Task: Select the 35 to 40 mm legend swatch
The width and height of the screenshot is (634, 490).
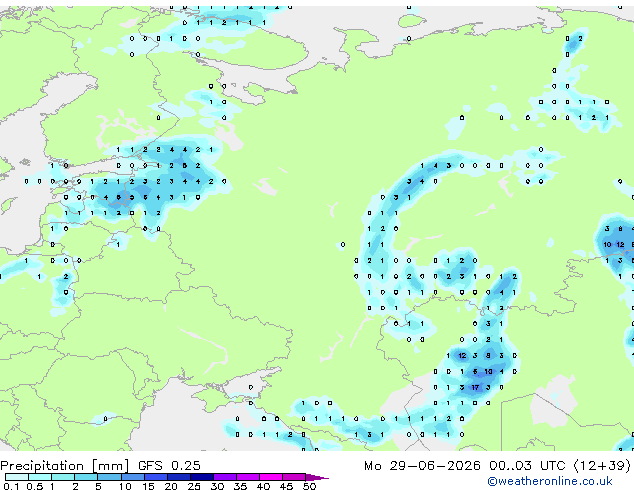Action: click(x=247, y=477)
